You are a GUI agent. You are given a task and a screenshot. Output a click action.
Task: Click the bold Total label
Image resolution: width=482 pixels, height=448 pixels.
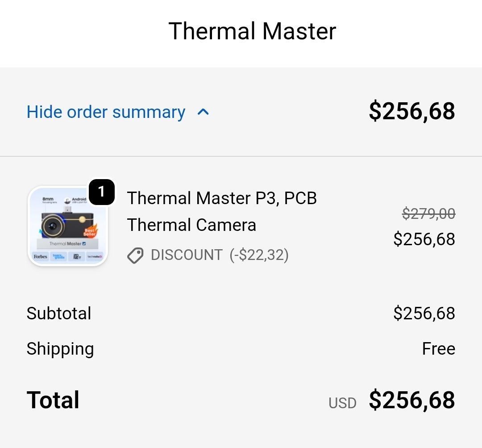click(x=53, y=400)
